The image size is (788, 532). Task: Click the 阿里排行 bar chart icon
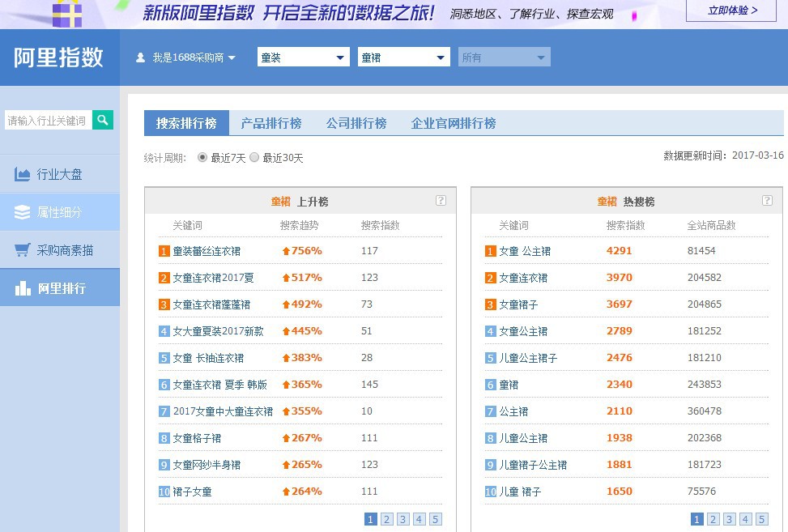coord(23,287)
